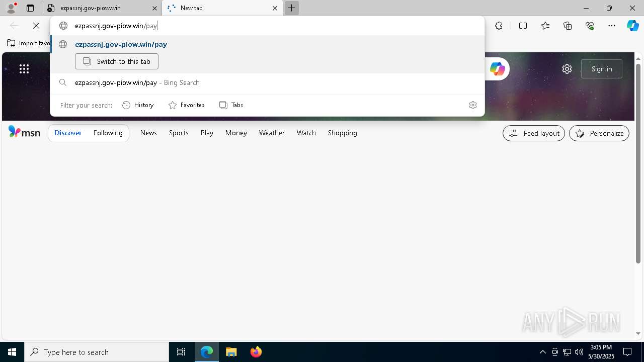This screenshot has width=644, height=362.
Task: Open the Windows Start menu
Action: (12, 352)
